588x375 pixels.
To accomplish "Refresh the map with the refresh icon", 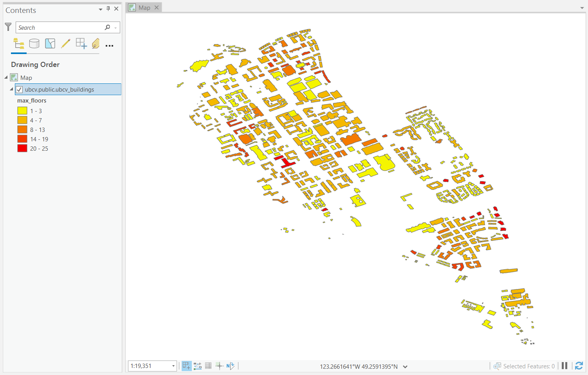I will pyautogui.click(x=579, y=366).
